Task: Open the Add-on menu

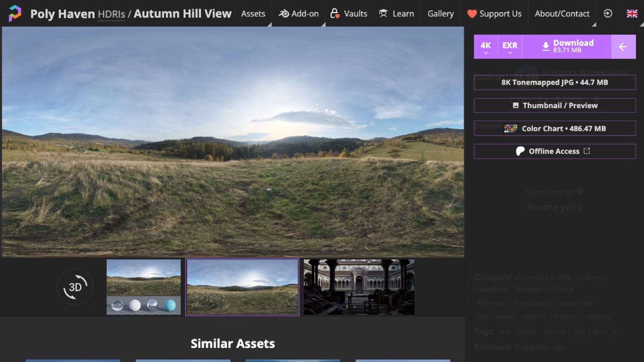Action: click(x=299, y=13)
